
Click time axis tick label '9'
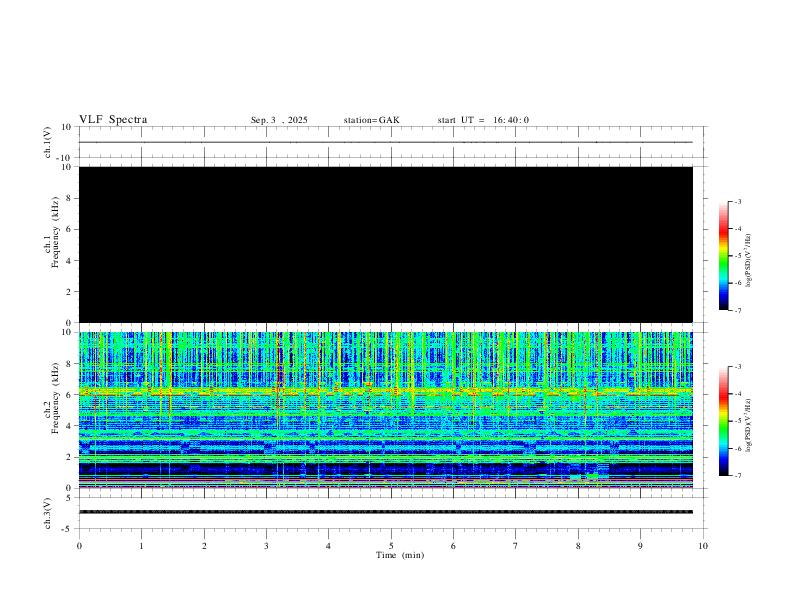tap(640, 546)
